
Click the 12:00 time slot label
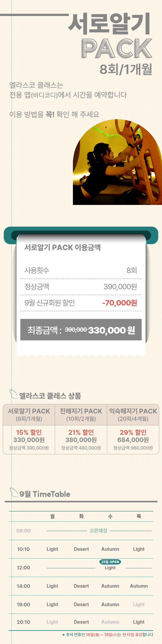(23, 568)
